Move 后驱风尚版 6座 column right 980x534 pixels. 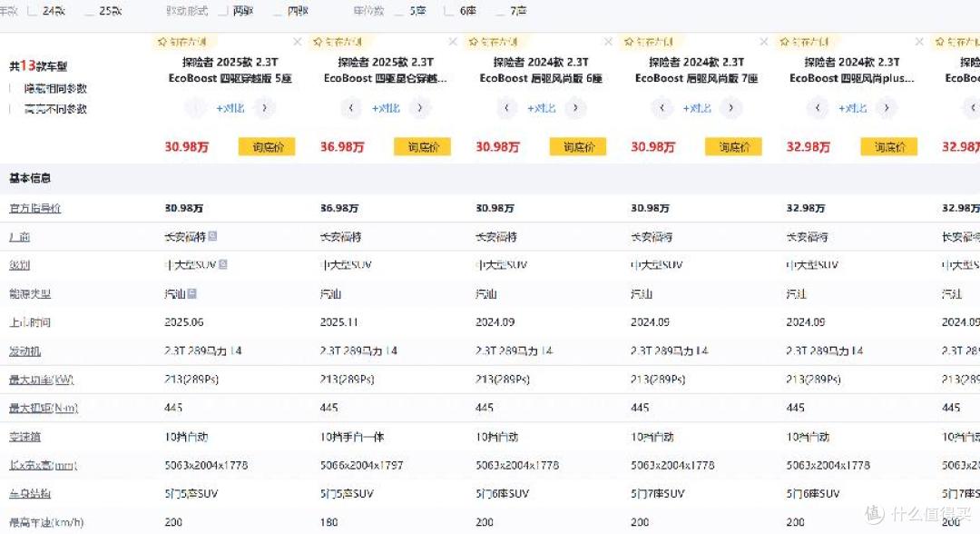(575, 108)
